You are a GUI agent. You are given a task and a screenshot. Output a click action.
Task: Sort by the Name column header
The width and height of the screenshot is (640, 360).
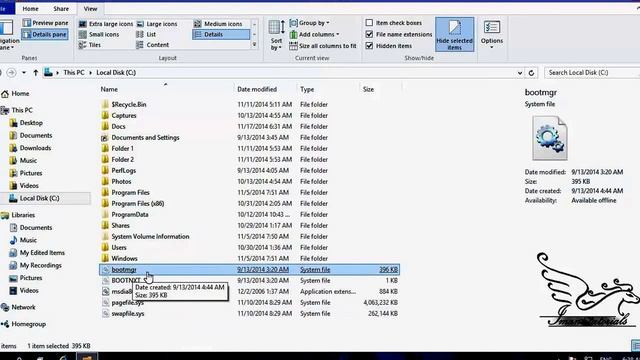coord(109,89)
